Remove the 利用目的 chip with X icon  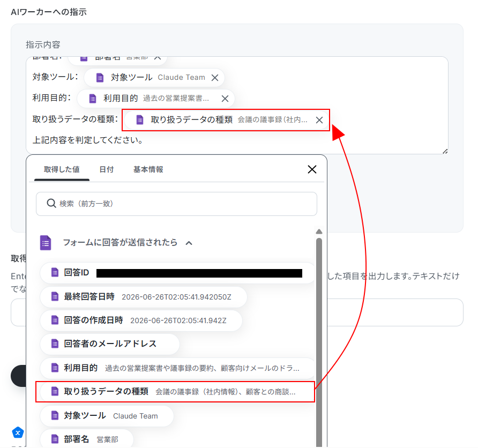[225, 99]
